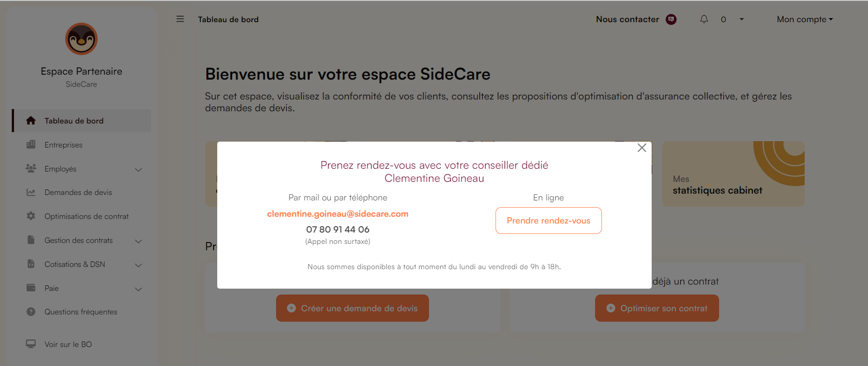Image resolution: width=868 pixels, height=366 pixels.
Task: Click the Entreprises building icon
Action: coord(31,144)
